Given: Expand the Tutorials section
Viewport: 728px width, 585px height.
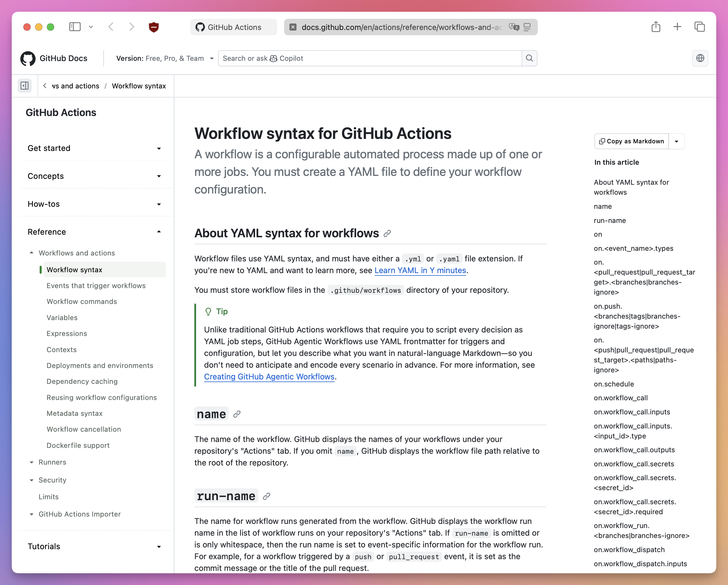Looking at the screenshot, I should 95,547.
